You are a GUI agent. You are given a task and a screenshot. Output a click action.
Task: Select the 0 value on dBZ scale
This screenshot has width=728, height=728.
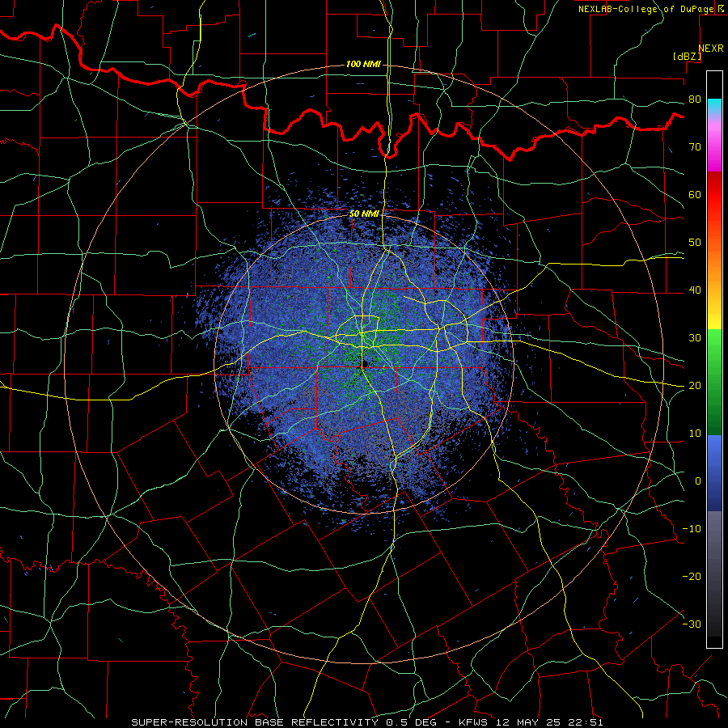pyautogui.click(x=698, y=481)
